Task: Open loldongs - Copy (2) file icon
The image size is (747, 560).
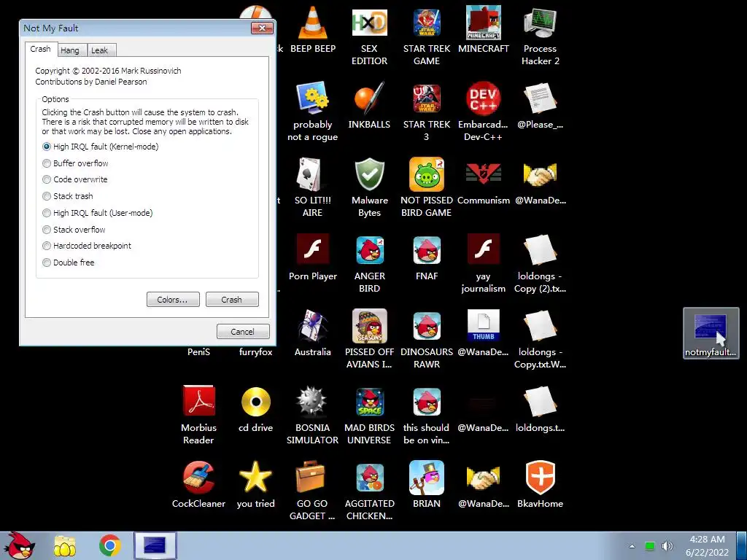Action: coord(541,263)
